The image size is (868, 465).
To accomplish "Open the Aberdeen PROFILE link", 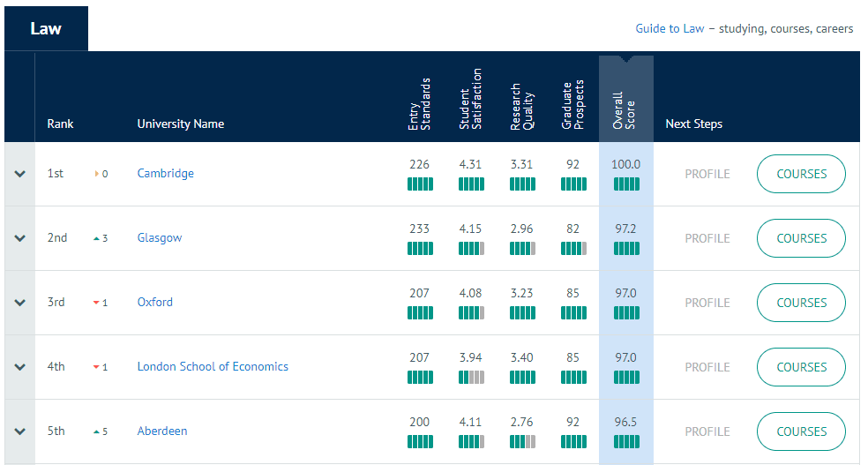I will click(707, 431).
